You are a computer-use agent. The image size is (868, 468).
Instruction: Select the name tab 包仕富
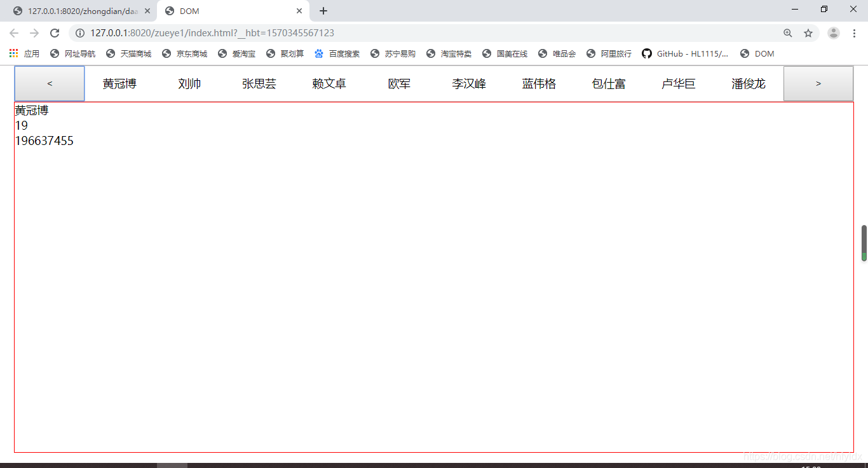609,83
